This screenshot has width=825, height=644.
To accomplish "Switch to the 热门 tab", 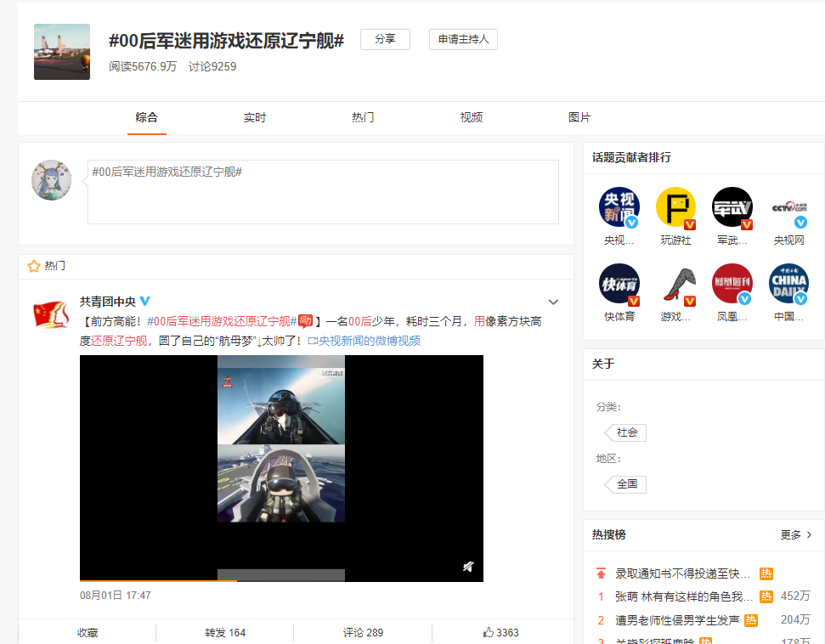I will [363, 117].
